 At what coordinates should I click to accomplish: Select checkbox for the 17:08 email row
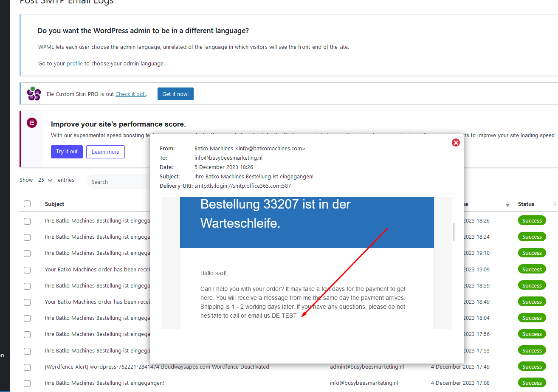coord(27,383)
